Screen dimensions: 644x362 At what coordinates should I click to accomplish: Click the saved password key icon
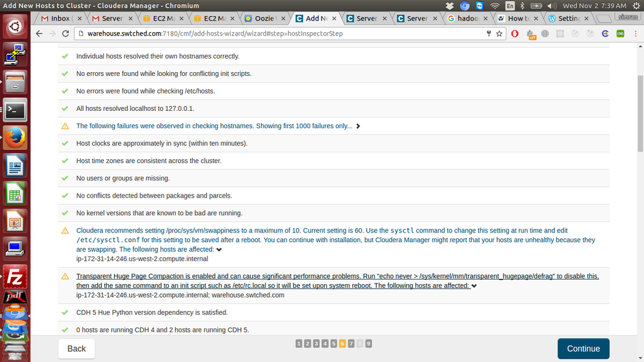[489, 33]
